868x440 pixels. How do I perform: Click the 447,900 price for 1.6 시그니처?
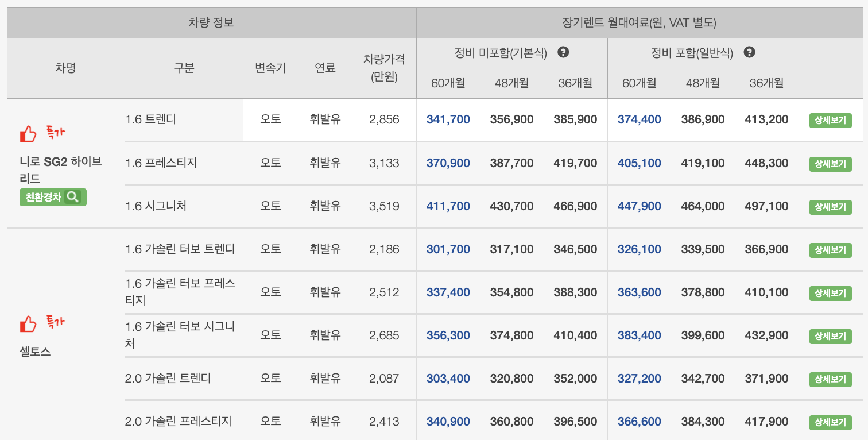point(639,206)
